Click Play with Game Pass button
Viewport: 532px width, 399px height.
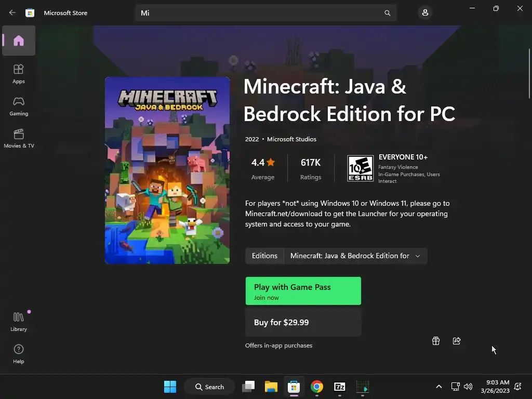[303, 291]
